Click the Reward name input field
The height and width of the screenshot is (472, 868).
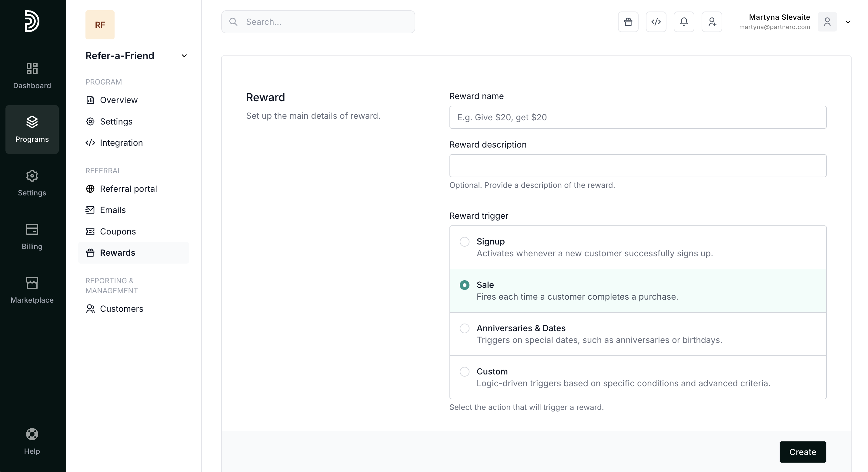click(638, 117)
